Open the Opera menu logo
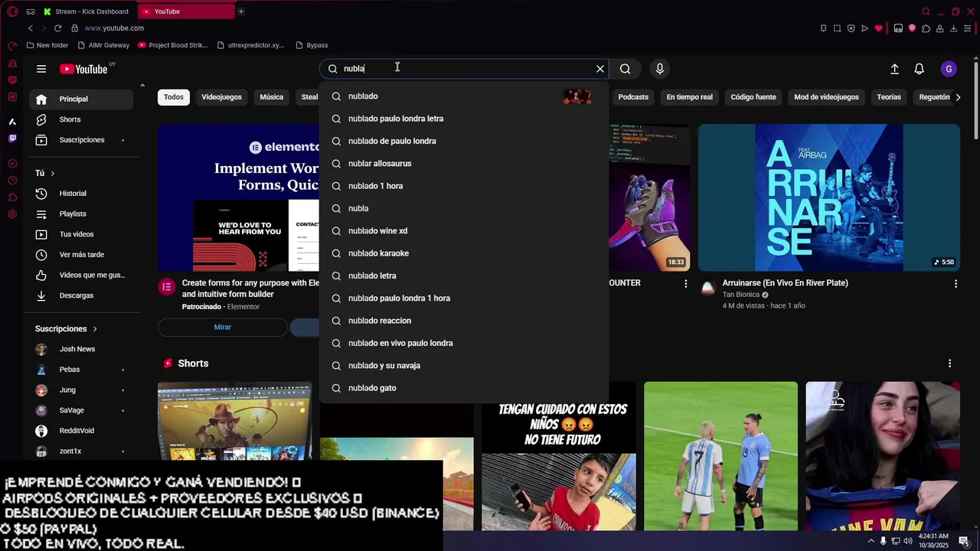This screenshot has height=551, width=980. pos(12,11)
